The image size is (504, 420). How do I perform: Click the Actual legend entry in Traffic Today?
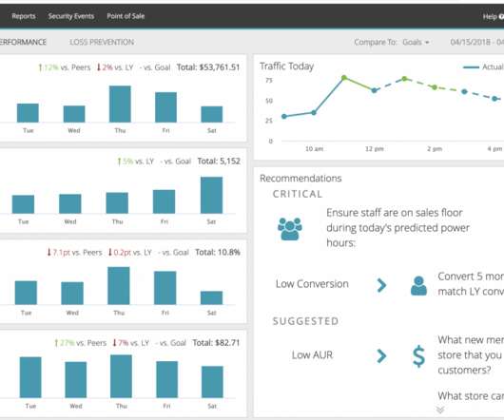click(x=483, y=67)
